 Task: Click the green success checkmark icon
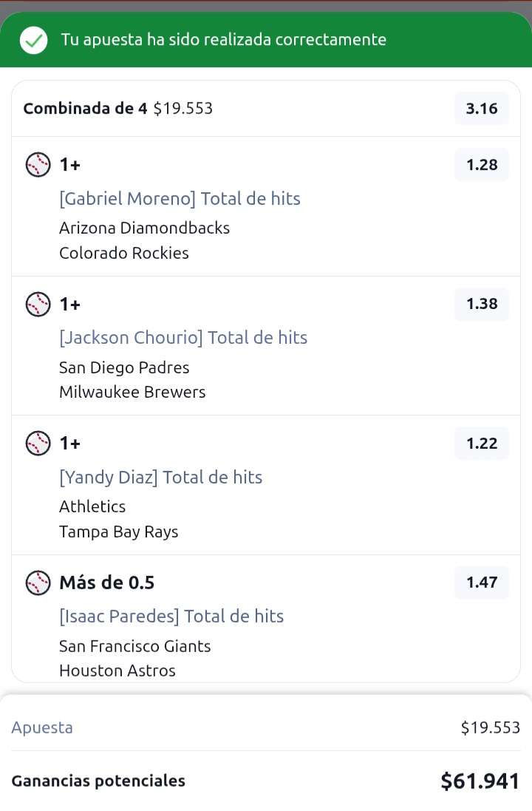click(x=33, y=41)
